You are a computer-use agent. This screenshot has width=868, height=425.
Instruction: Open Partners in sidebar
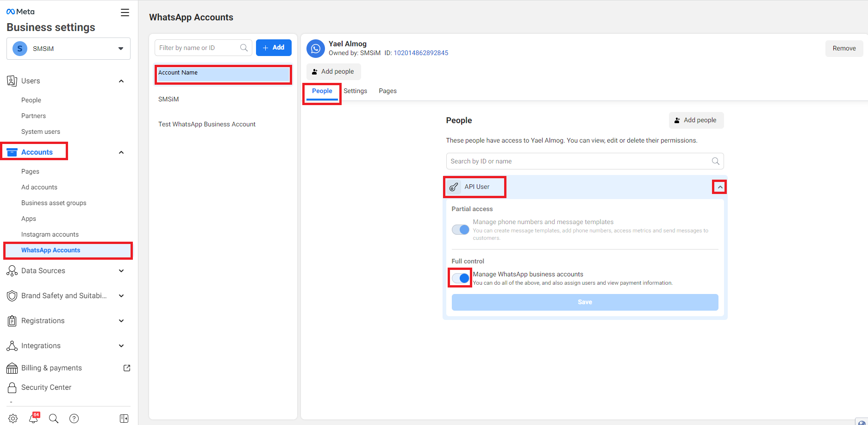33,116
